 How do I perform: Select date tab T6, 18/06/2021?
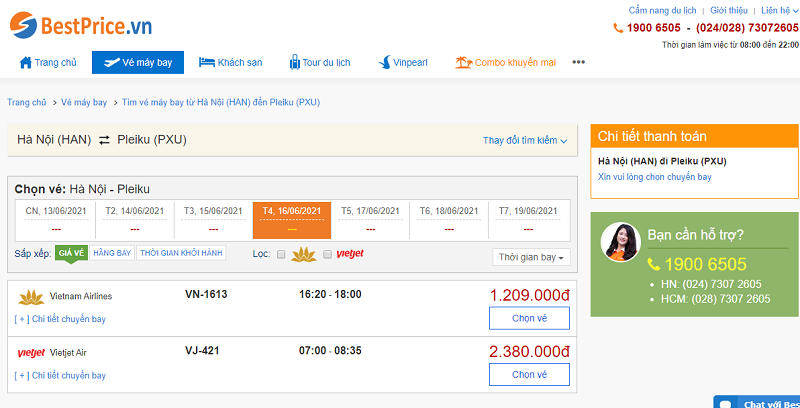[449, 220]
